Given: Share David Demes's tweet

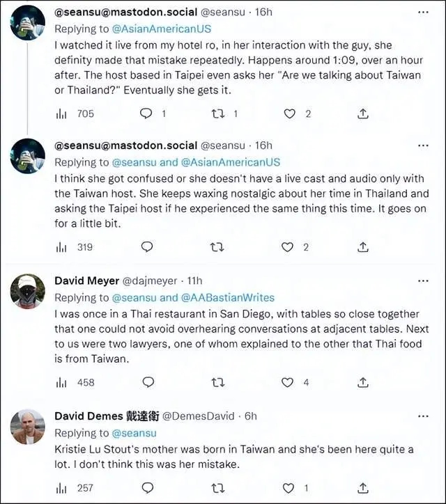Looking at the screenshot, I should [x=362, y=488].
